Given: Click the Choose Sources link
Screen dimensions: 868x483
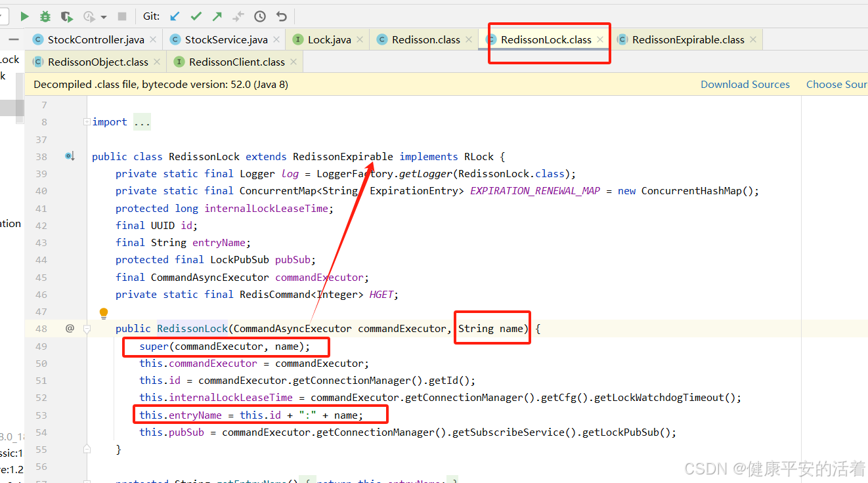Looking at the screenshot, I should click(x=837, y=84).
